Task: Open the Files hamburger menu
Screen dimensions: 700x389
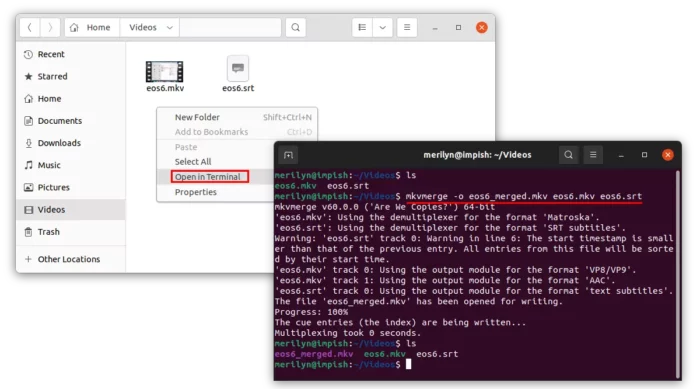Action: (x=407, y=28)
